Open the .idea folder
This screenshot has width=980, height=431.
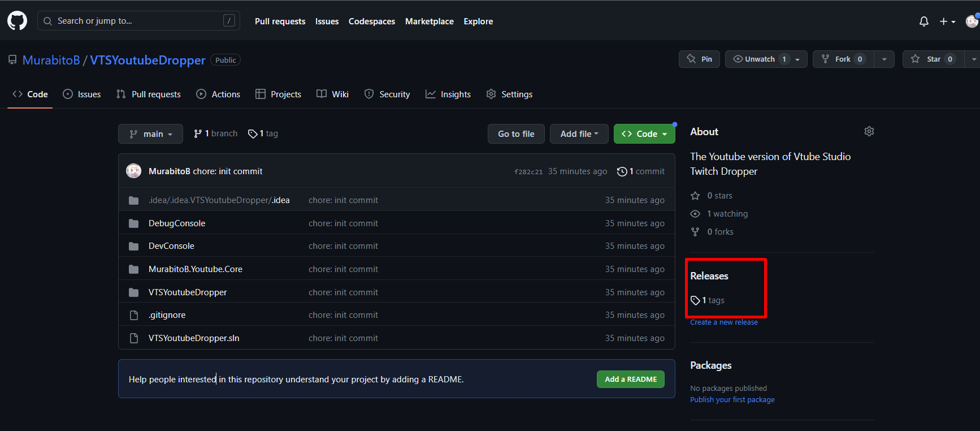tap(219, 200)
